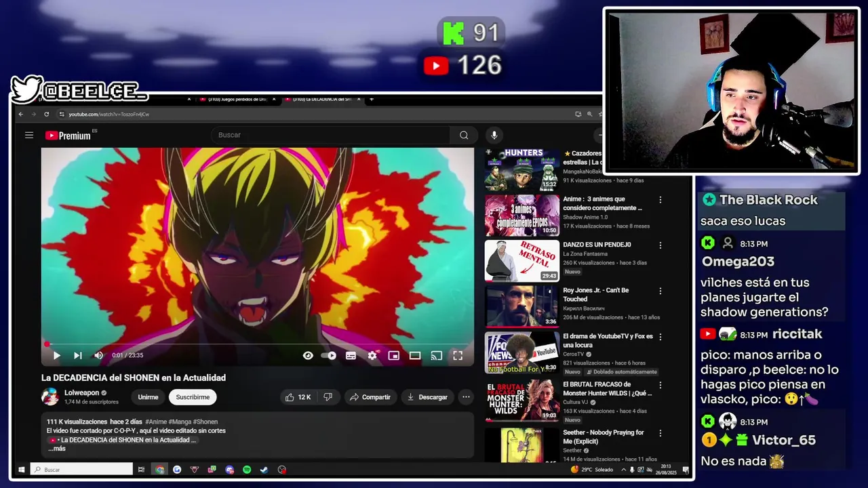
Task: Open Monster Hunter WILDS video thumbnail
Action: [x=521, y=401]
